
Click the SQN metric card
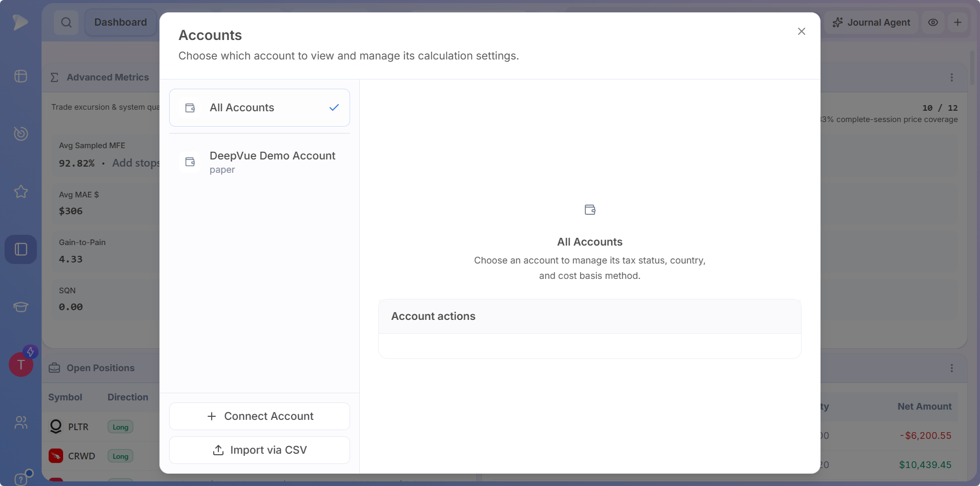pos(105,299)
